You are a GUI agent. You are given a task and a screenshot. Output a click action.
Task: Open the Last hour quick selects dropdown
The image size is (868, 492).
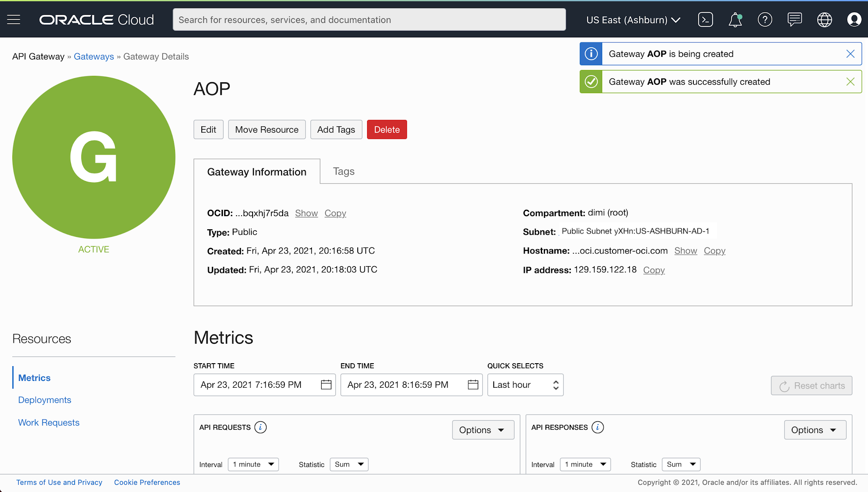coord(525,385)
